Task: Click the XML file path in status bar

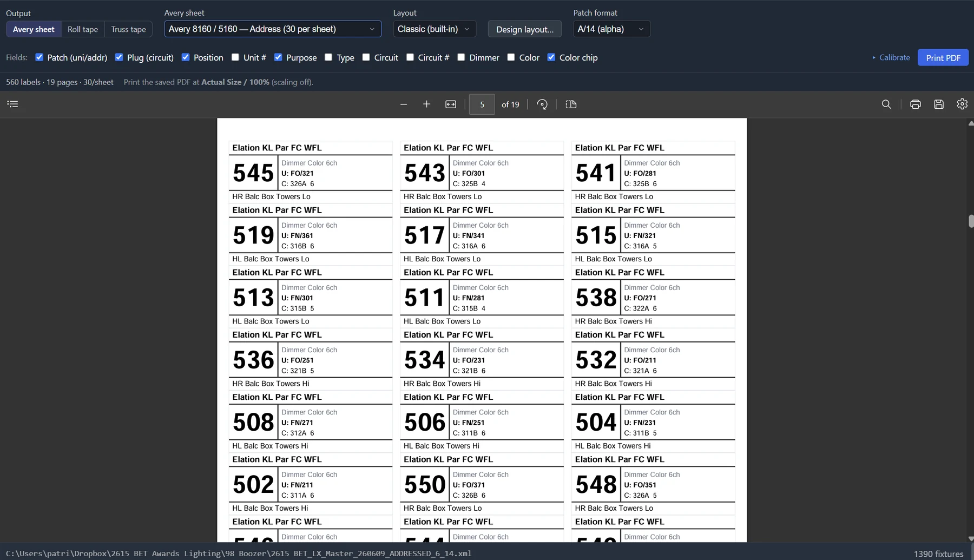Action: (x=239, y=554)
